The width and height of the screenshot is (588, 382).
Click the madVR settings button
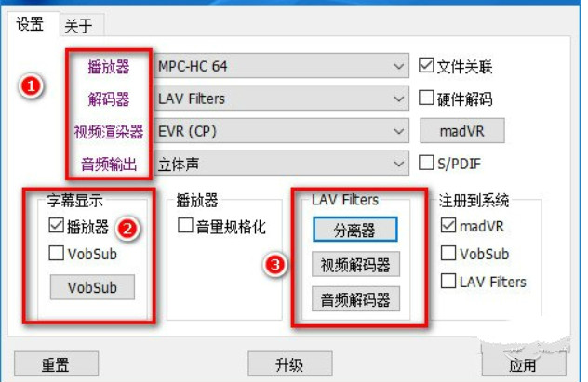(x=462, y=131)
